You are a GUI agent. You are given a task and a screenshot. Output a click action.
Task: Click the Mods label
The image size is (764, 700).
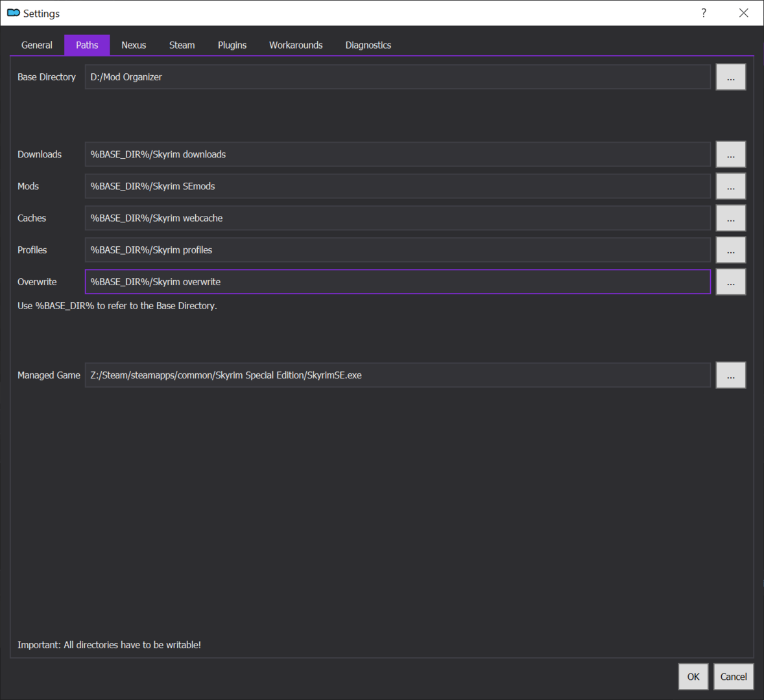[x=29, y=186]
